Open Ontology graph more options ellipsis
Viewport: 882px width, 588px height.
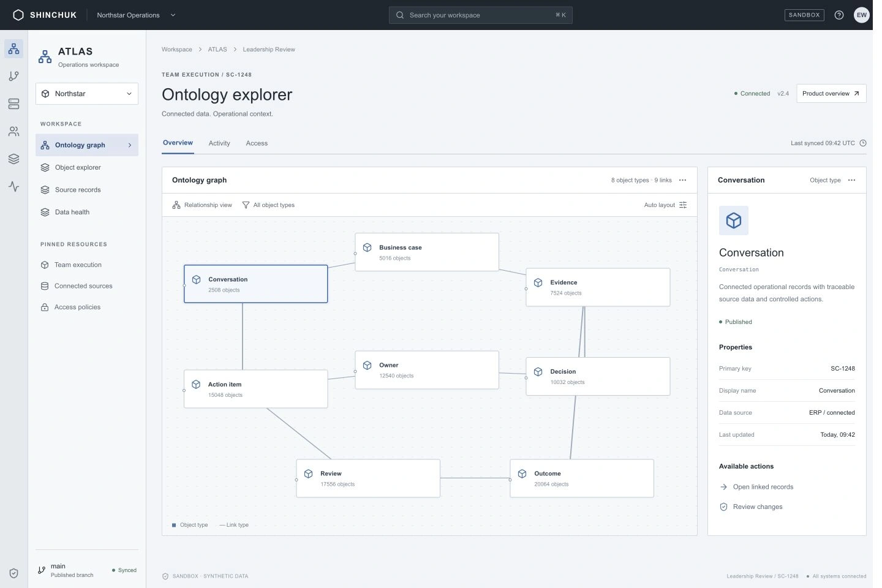(x=682, y=180)
